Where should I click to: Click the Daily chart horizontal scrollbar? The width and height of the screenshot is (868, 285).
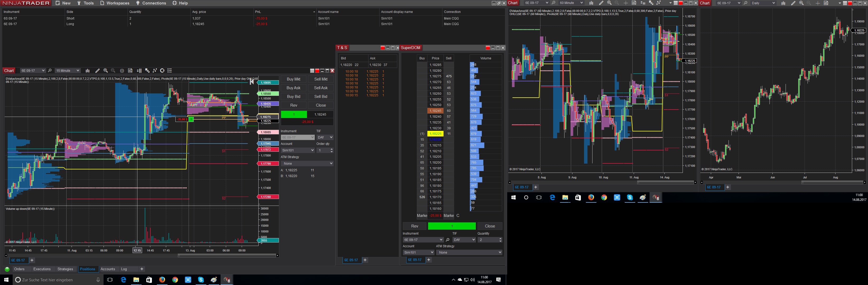tap(832, 182)
